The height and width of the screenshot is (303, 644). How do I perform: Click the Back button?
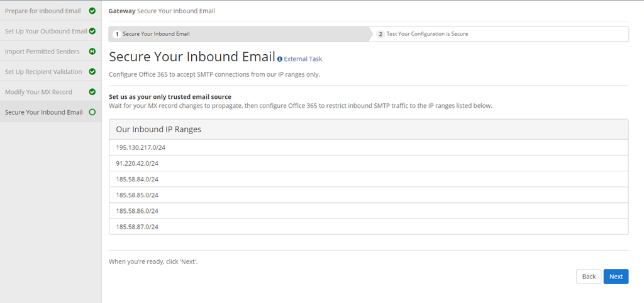[589, 277]
